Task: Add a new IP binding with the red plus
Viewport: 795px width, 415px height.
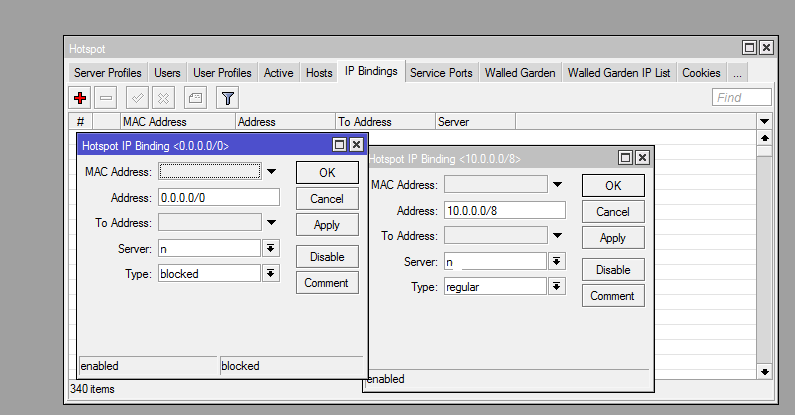Action: click(x=80, y=98)
